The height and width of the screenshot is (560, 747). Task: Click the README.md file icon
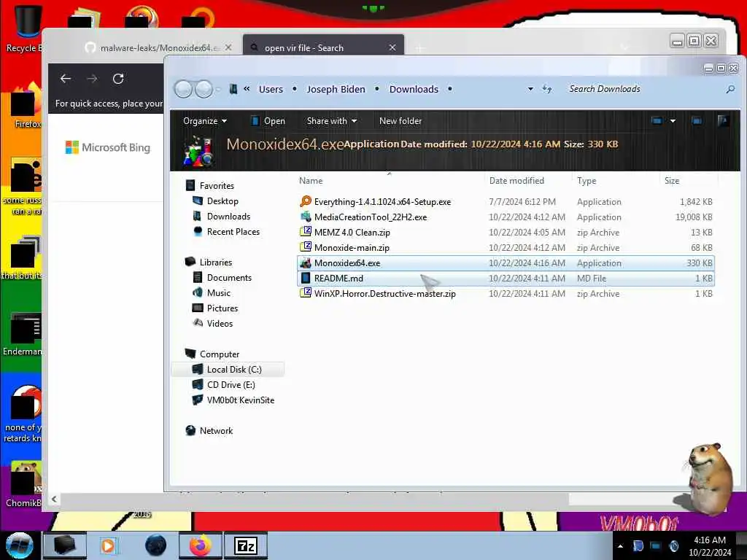(x=306, y=278)
